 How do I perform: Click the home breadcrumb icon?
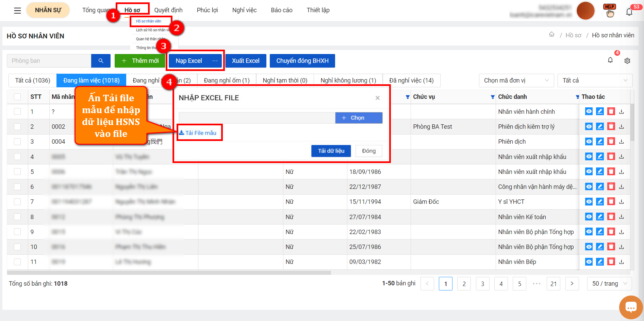tap(552, 35)
